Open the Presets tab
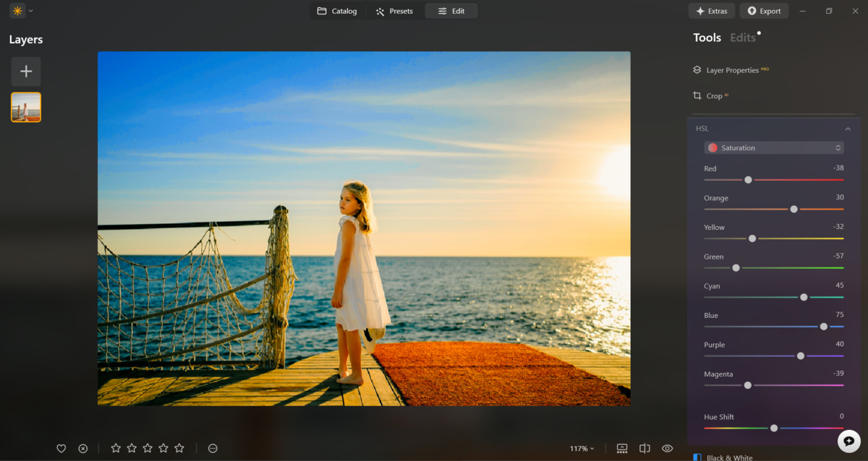The image size is (868, 461). 394,11
